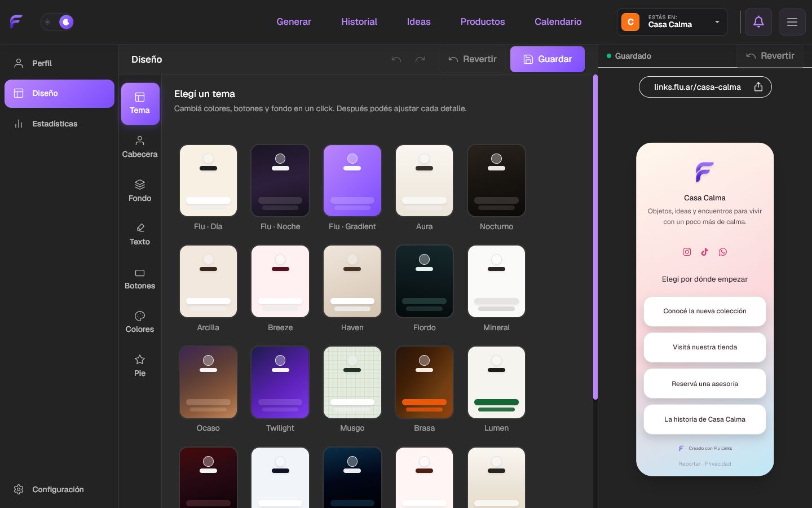The height and width of the screenshot is (508, 812).
Task: Open the notifications bell
Action: tap(758, 22)
